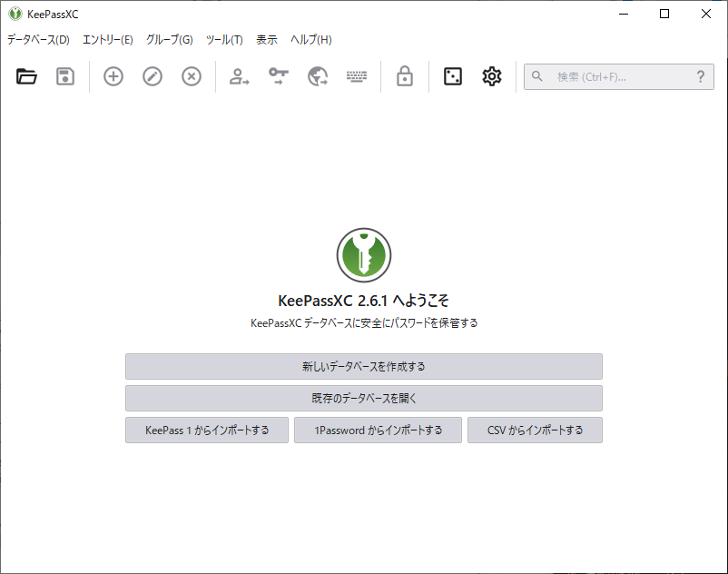Maximize the KeePassXC window

[x=664, y=14]
